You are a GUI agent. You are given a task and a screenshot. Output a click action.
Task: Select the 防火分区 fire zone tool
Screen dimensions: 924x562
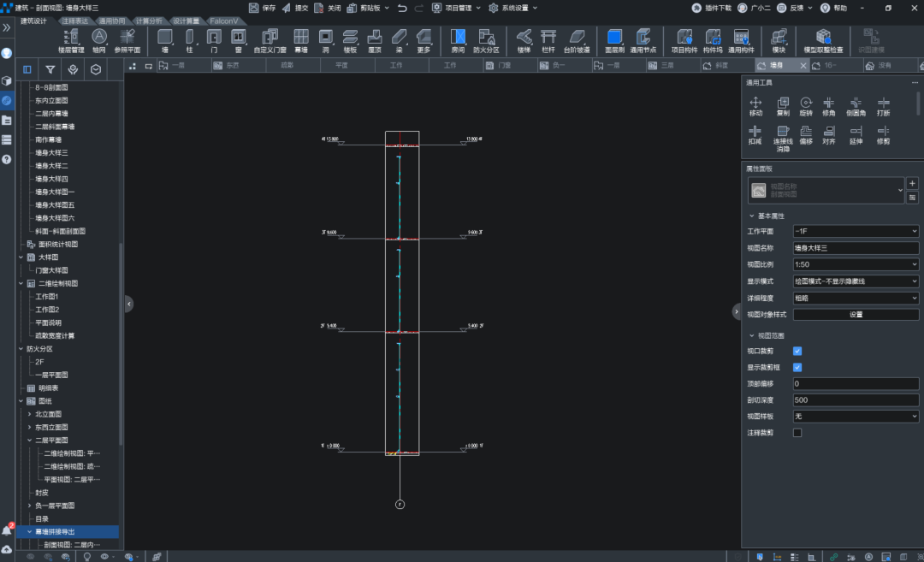(x=486, y=41)
